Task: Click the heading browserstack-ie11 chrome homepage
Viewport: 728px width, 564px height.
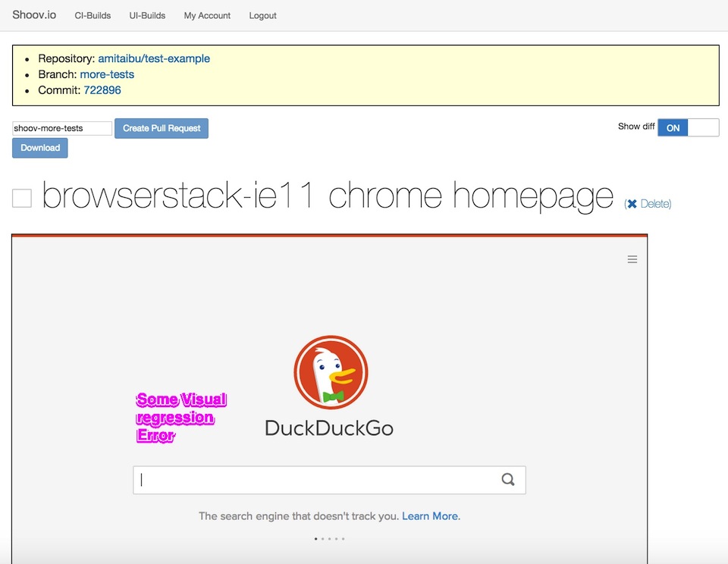Action: coord(328,196)
